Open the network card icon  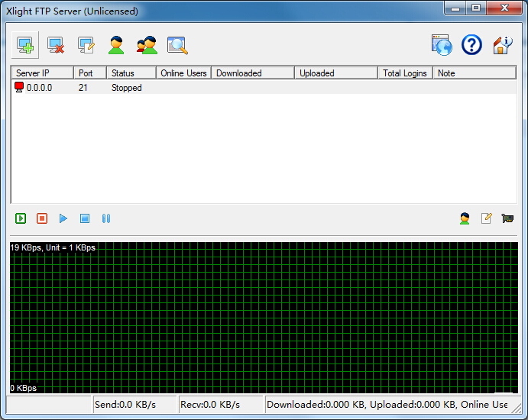(507, 218)
